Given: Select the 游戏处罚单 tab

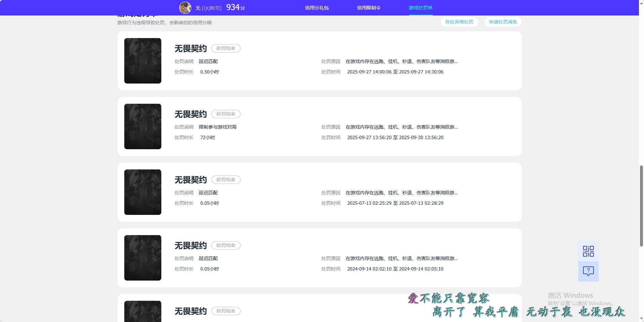Looking at the screenshot, I should [421, 7].
